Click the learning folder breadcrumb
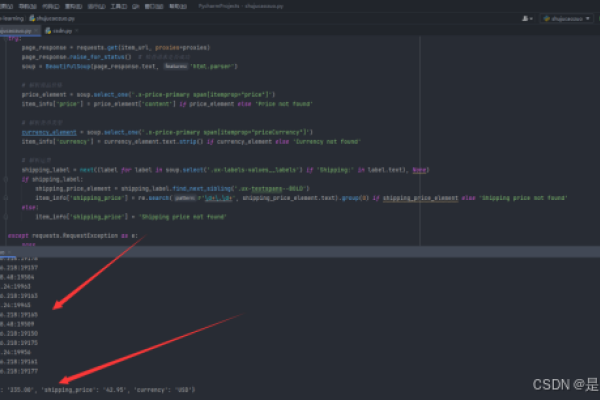 [x=12, y=18]
